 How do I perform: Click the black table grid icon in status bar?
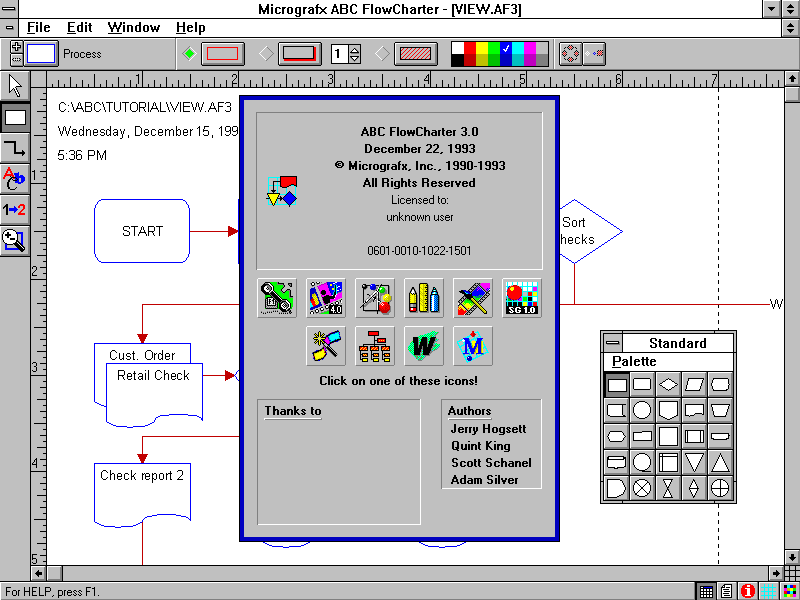click(x=706, y=591)
